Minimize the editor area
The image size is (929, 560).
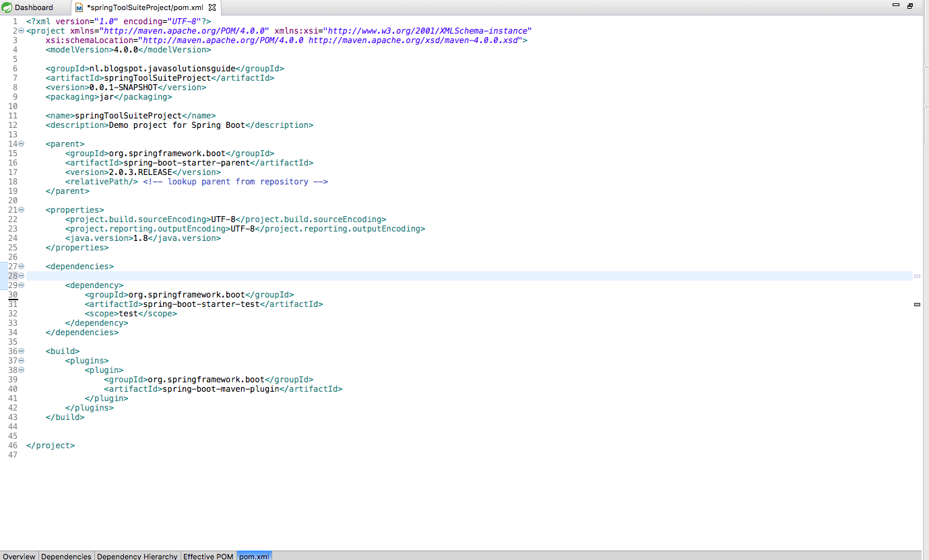coord(895,6)
